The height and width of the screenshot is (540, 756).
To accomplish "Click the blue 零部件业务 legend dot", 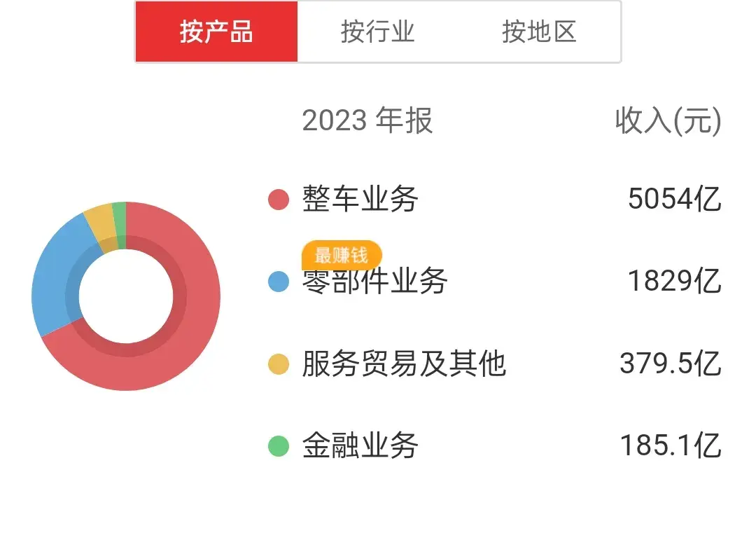I will click(x=279, y=282).
